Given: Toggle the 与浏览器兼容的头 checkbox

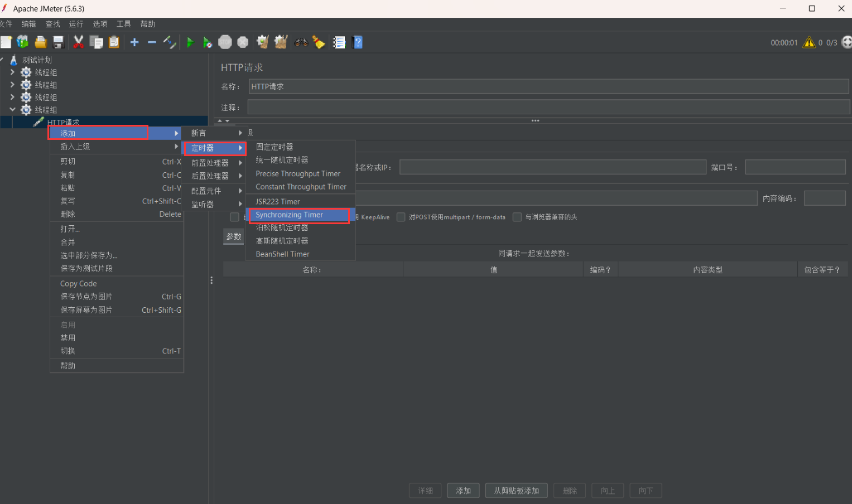Looking at the screenshot, I should pyautogui.click(x=517, y=217).
